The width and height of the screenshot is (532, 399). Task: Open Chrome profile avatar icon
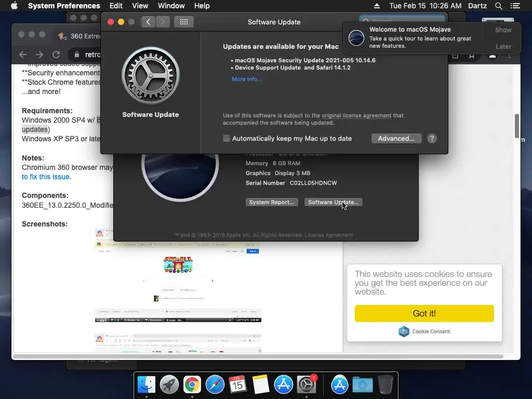493,56
